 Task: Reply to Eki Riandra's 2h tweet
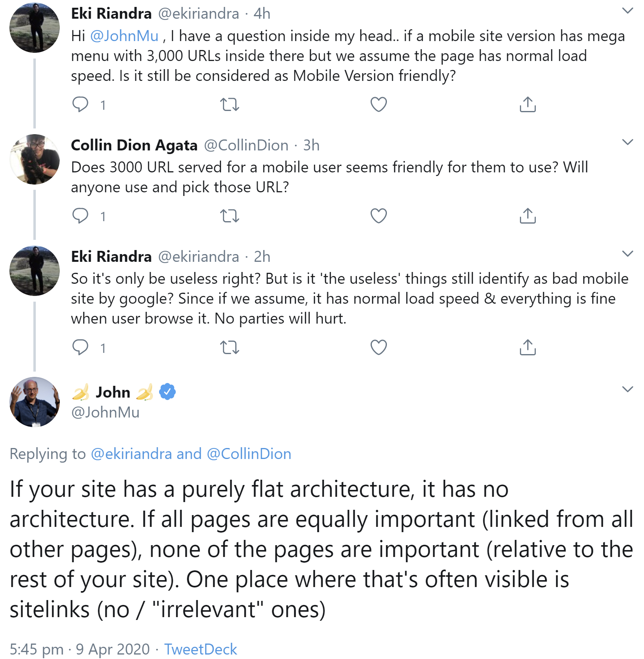(x=80, y=347)
